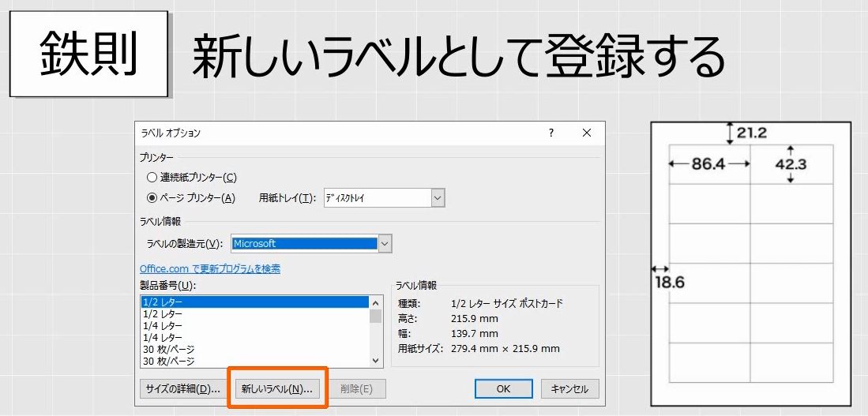Click the product list scrollbar thumb

(375, 316)
